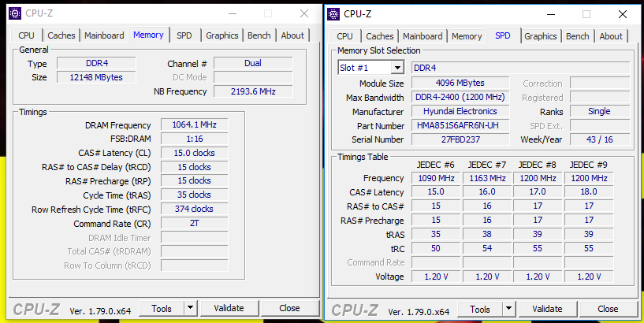Image resolution: width=644 pixels, height=323 pixels.
Task: Click the CPU-Z app icon in right window title bar
Action: 333,14
